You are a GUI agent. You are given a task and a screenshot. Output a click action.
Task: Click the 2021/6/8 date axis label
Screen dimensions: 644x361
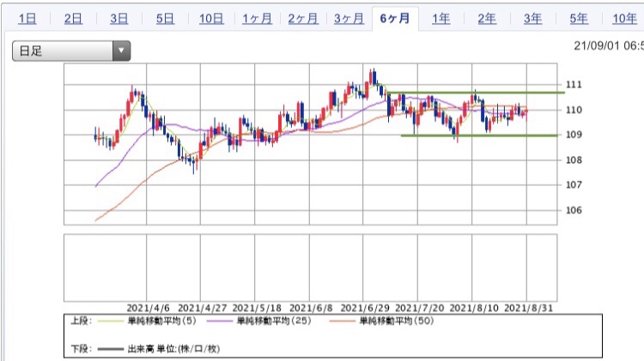pos(311,308)
